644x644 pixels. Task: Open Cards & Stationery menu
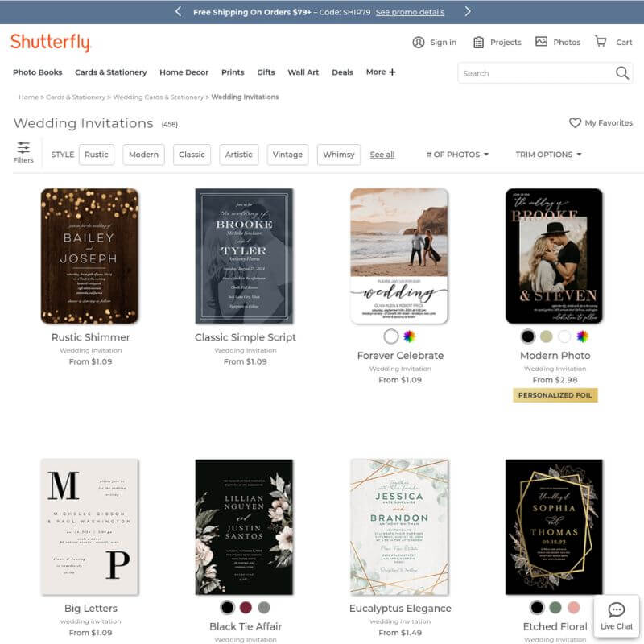coord(111,72)
